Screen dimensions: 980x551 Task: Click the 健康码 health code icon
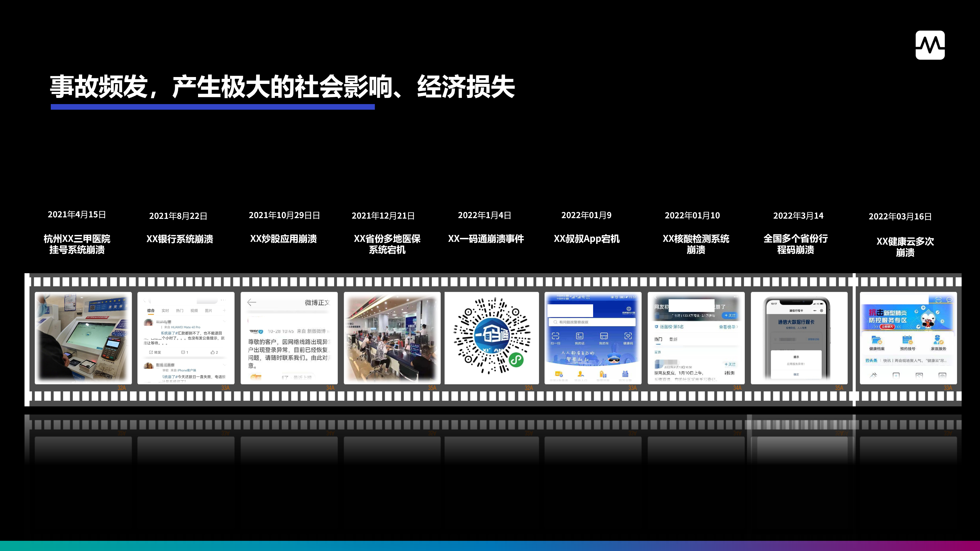pyautogui.click(x=628, y=336)
